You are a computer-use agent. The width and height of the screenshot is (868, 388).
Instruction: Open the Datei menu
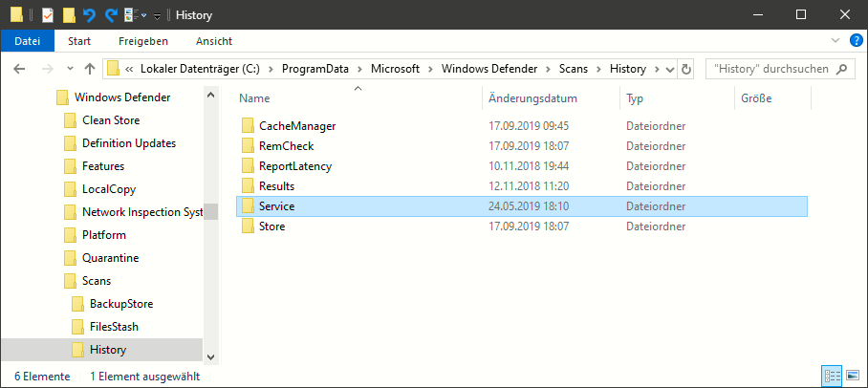tap(27, 41)
